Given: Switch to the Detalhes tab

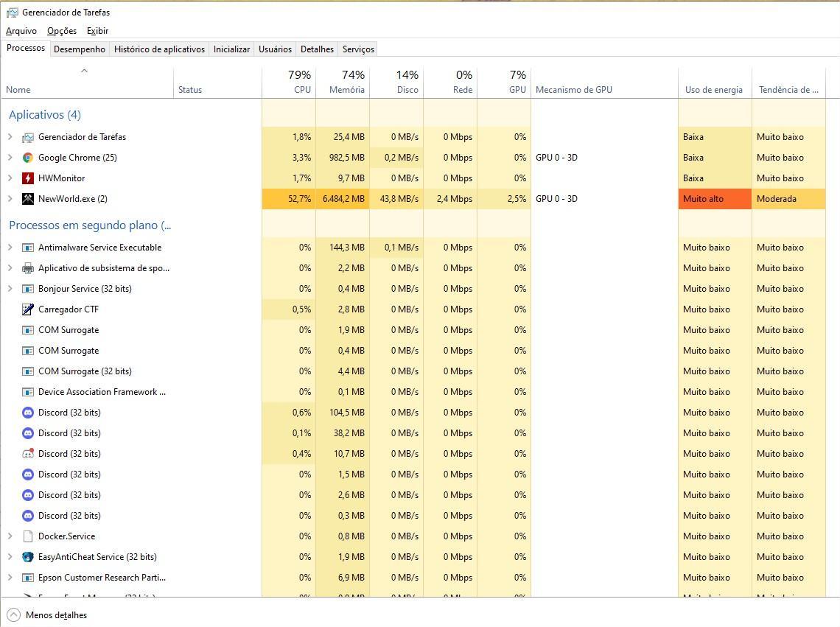Looking at the screenshot, I should coord(317,49).
